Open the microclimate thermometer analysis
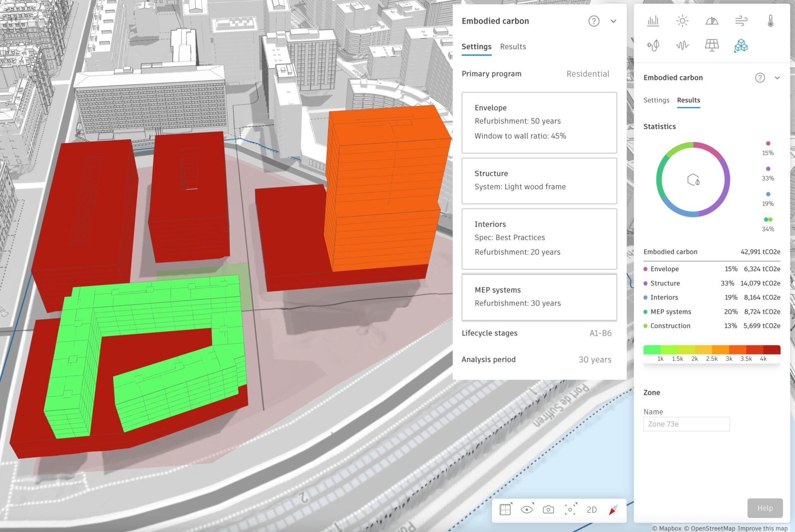Screen dimensions: 795x532 (770, 21)
